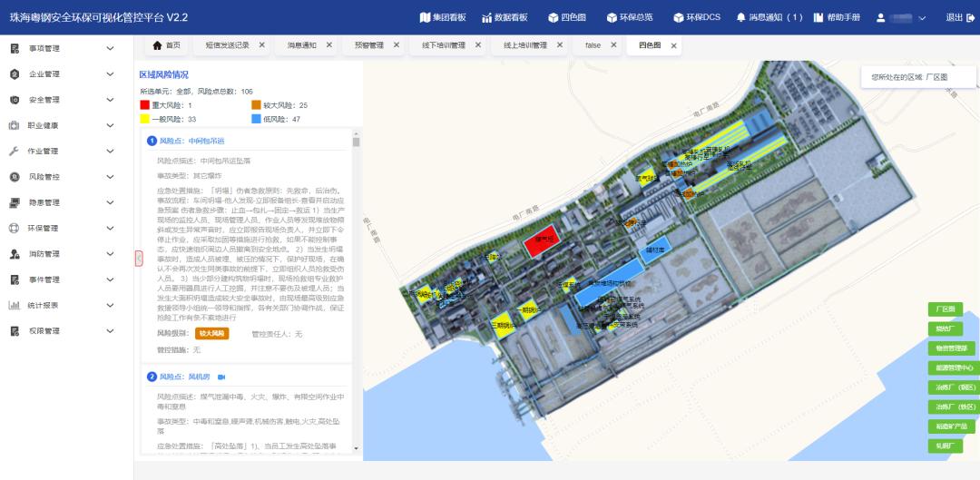Click the 环保总览 cube icon in header

[612, 17]
